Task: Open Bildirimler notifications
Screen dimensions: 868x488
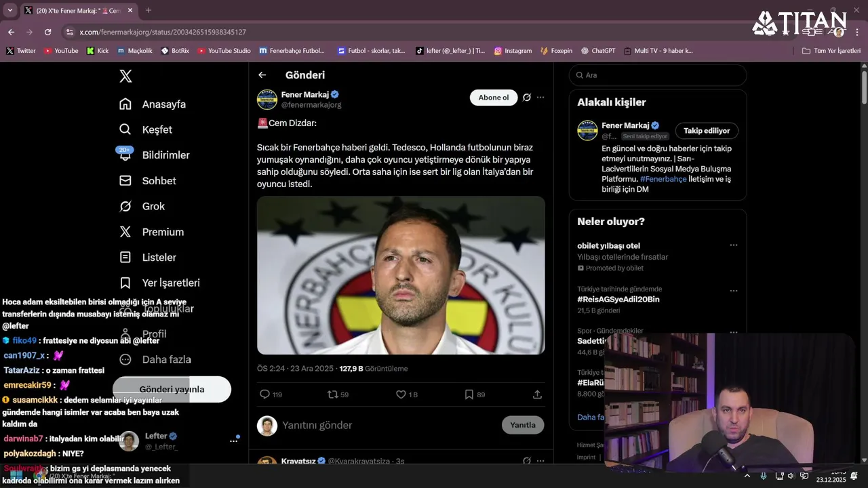Action: point(155,155)
